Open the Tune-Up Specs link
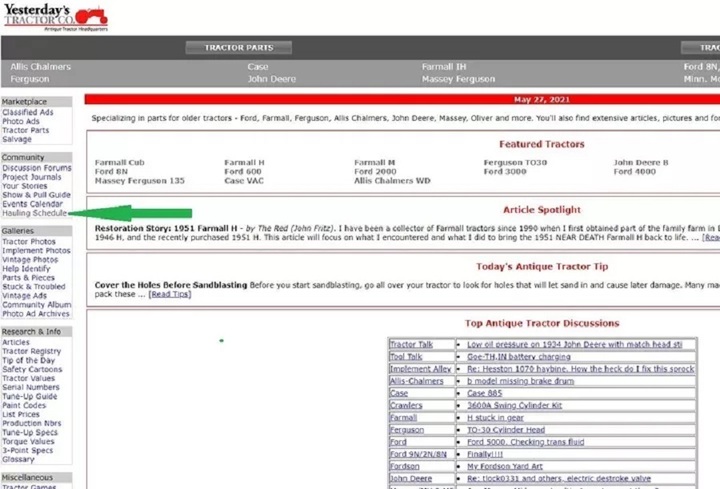 point(30,433)
